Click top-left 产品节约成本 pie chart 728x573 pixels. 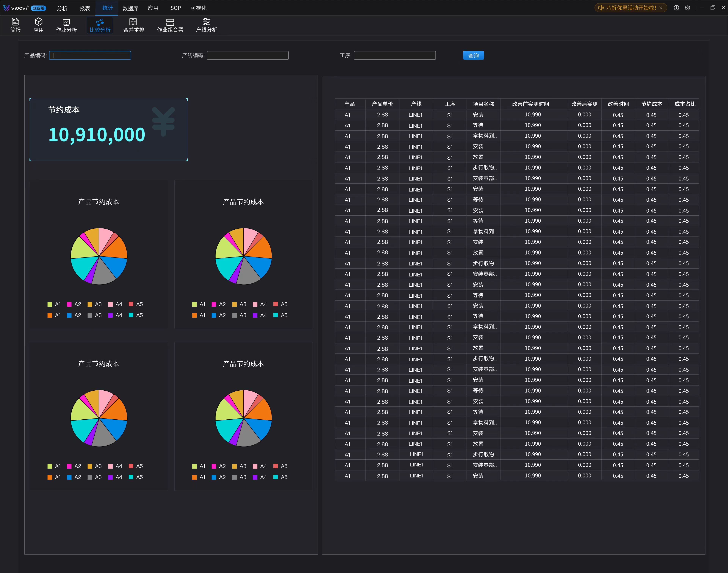tap(99, 256)
